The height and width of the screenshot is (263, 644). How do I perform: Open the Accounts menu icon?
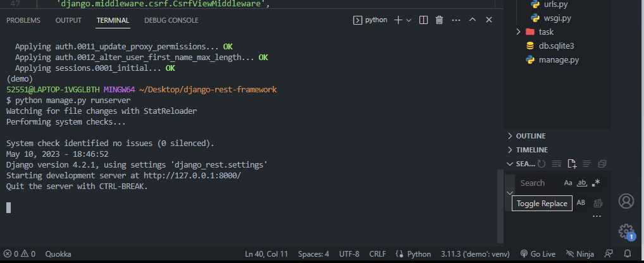point(626,201)
